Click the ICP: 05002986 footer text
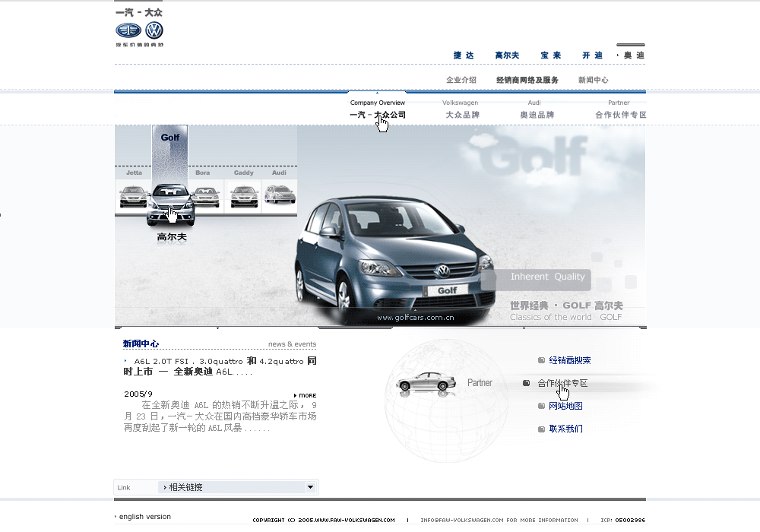This screenshot has height=532, width=760. (x=623, y=521)
